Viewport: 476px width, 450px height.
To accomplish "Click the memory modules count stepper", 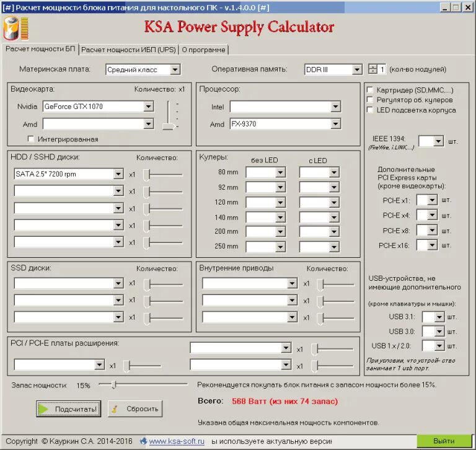I will 372,69.
